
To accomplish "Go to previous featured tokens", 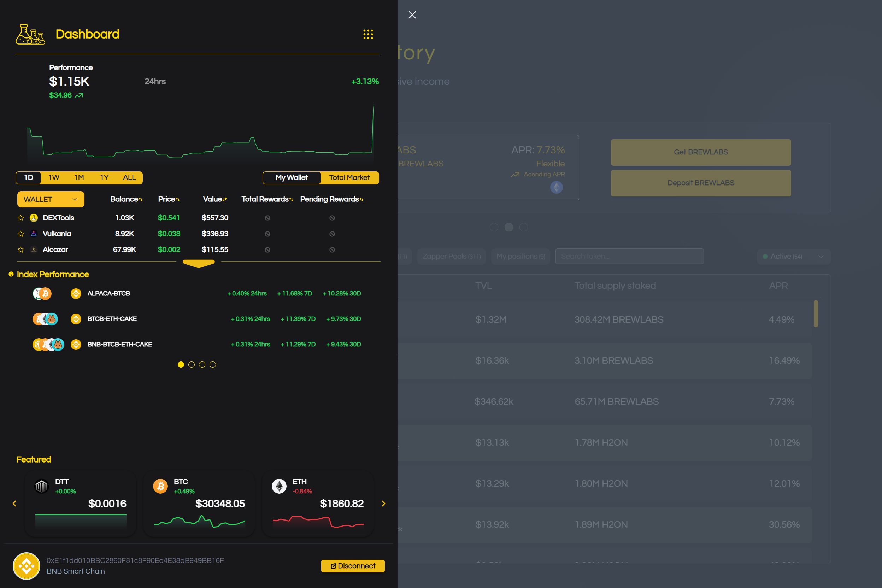I will [14, 504].
